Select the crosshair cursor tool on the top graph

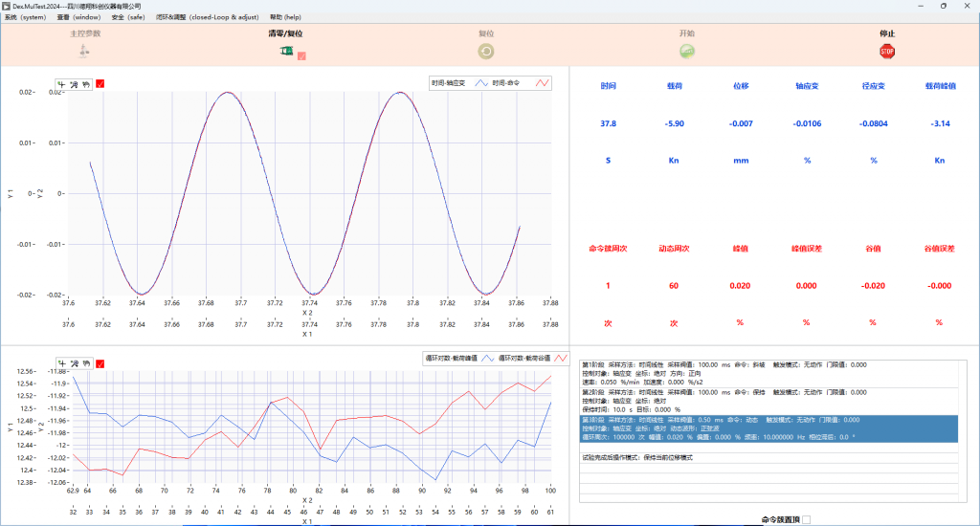pyautogui.click(x=62, y=83)
